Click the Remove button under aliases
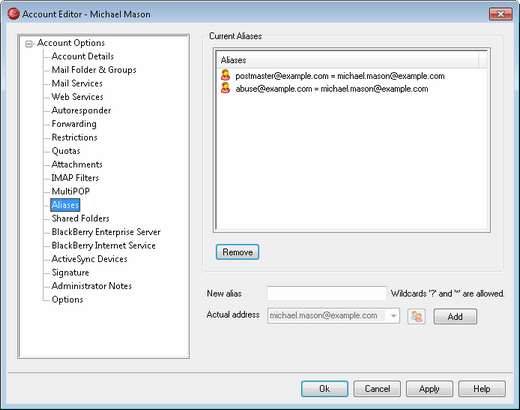520x410 pixels. (237, 252)
